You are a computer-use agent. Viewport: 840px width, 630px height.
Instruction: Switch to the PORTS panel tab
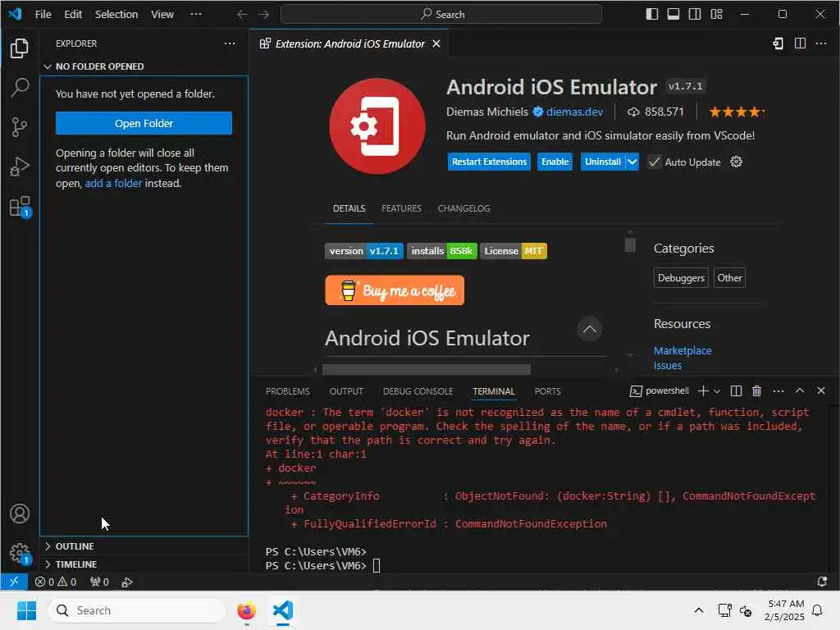(547, 391)
